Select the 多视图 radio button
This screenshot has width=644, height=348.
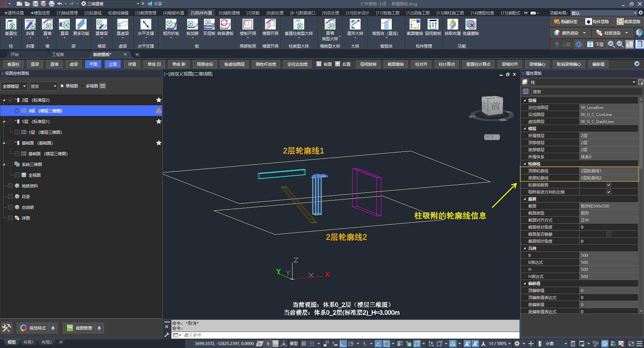(x=83, y=86)
